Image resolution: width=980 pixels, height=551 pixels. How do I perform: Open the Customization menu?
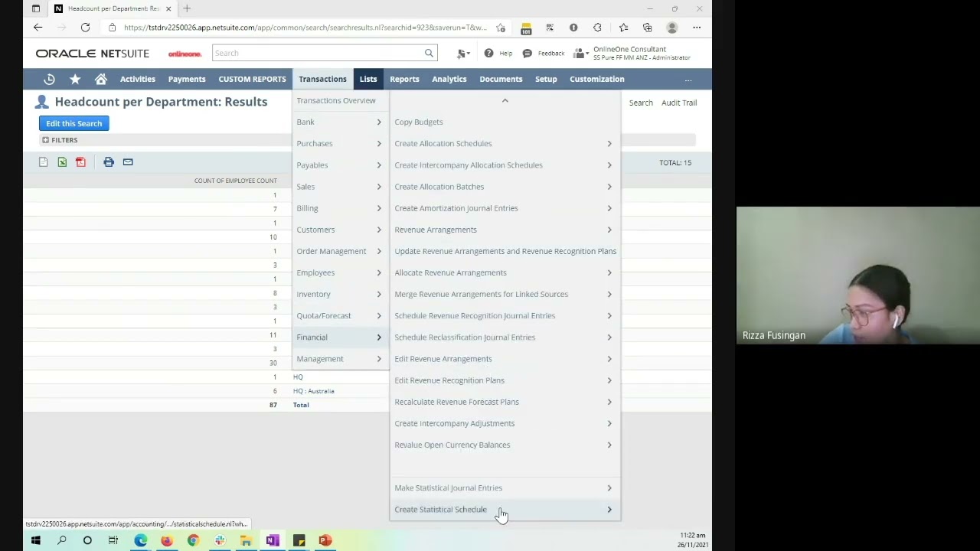pos(596,79)
